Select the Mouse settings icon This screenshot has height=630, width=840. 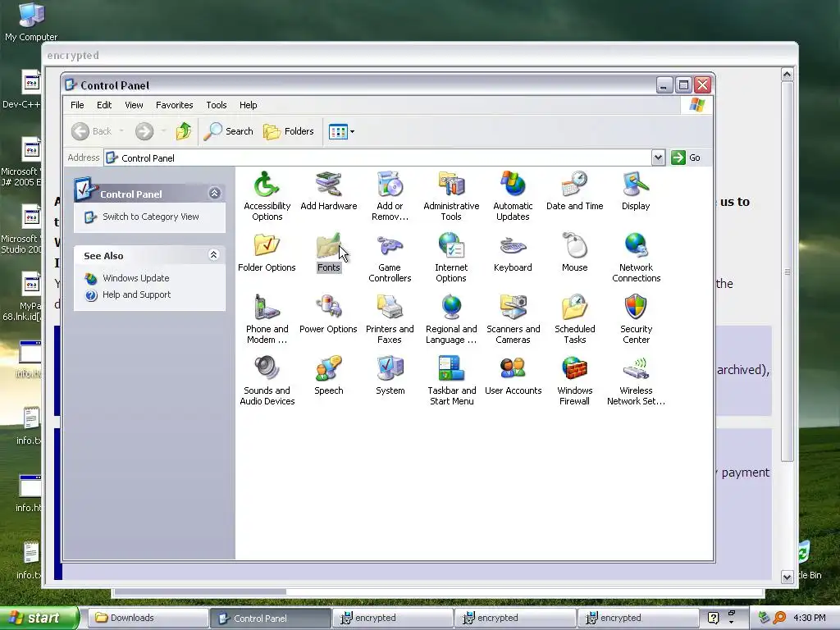click(574, 253)
